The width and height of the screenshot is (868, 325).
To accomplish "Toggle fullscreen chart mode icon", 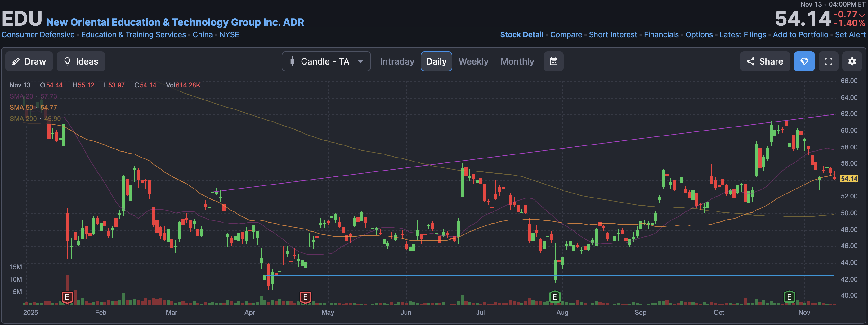I will click(829, 61).
